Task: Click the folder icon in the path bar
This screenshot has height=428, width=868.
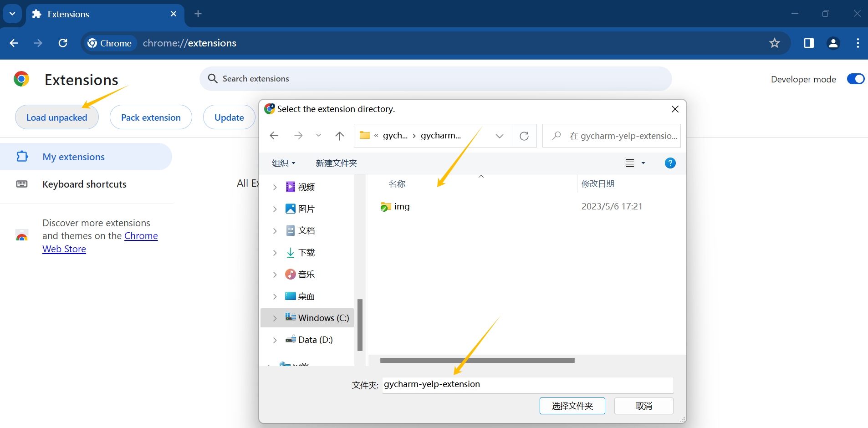Action: click(364, 135)
